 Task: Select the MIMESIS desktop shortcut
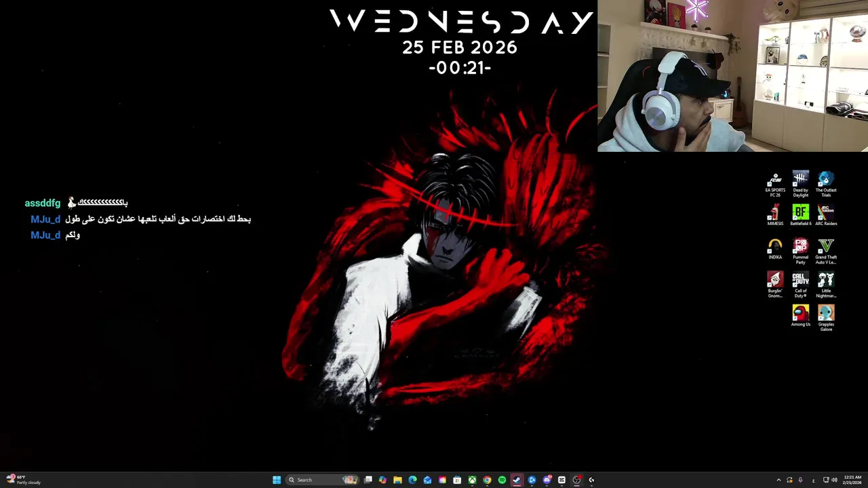(x=775, y=216)
